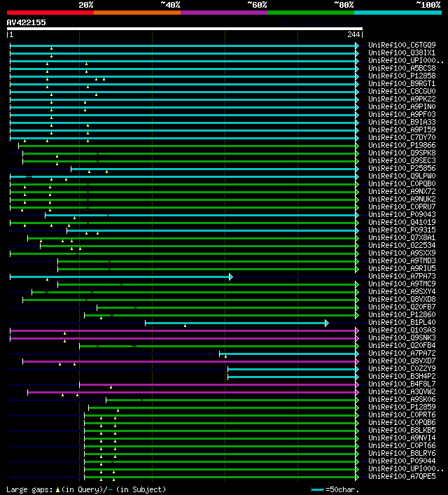
Task: Click the cyan ~100% identity legend bar
Action: [398, 13]
